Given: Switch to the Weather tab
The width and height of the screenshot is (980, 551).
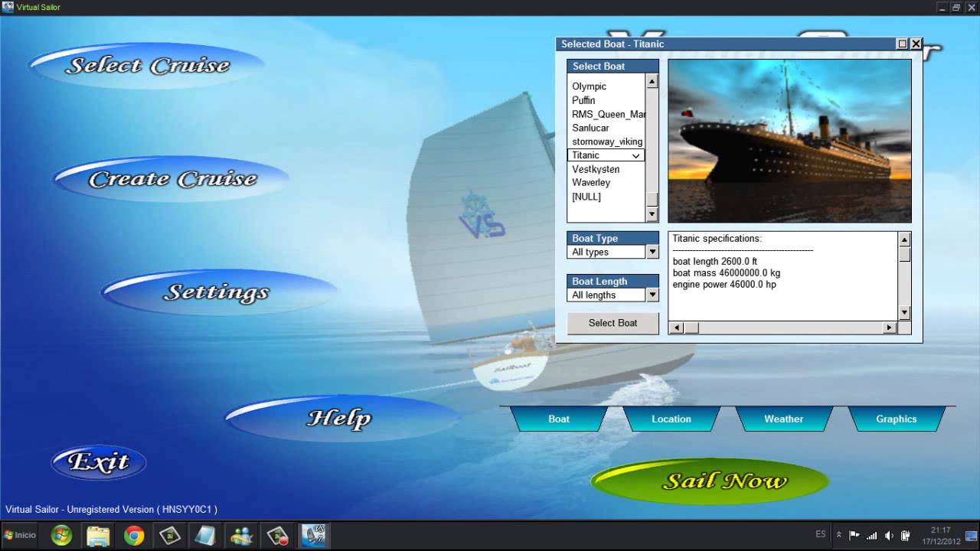Looking at the screenshot, I should [x=784, y=419].
